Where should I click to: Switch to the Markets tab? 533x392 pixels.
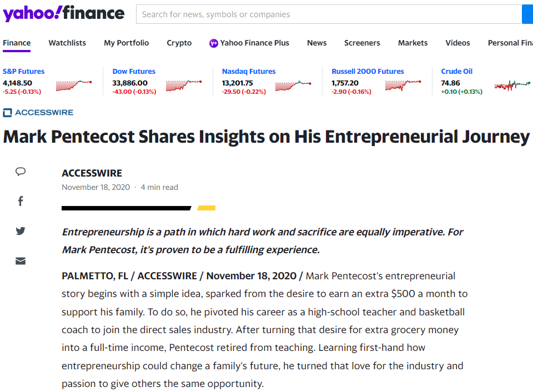click(413, 43)
